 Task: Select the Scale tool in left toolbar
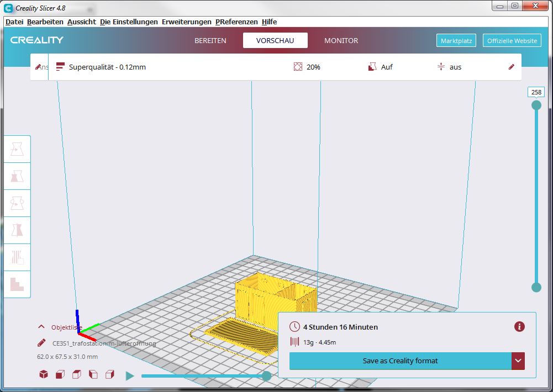click(17, 176)
